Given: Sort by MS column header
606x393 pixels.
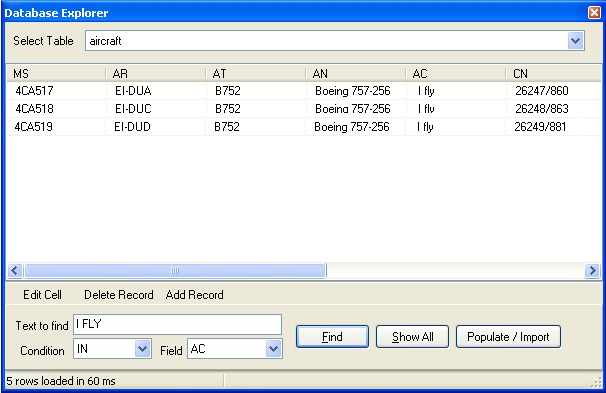Looking at the screenshot, I should (x=56, y=73).
